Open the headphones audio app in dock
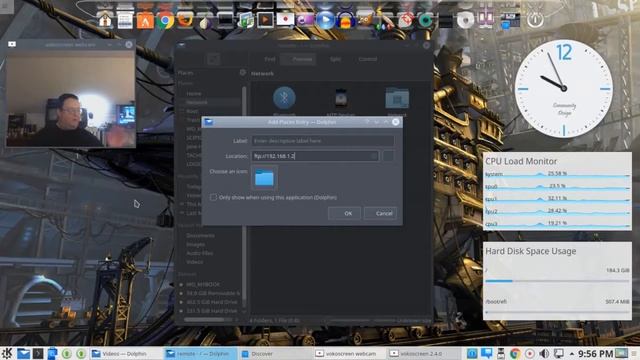 tap(345, 21)
